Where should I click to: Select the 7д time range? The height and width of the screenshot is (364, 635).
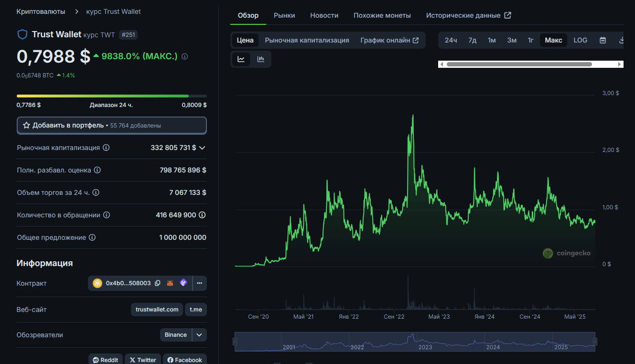click(473, 40)
